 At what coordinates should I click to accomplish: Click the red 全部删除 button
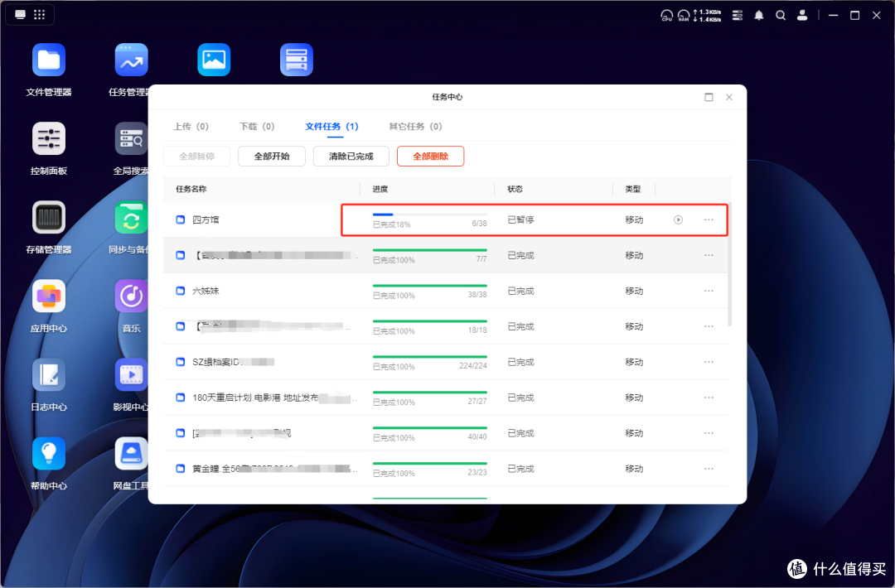(x=430, y=157)
